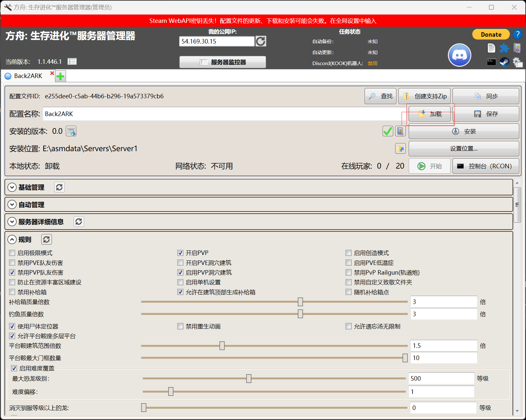Uncheck the 开启PVP checkbox

point(180,253)
